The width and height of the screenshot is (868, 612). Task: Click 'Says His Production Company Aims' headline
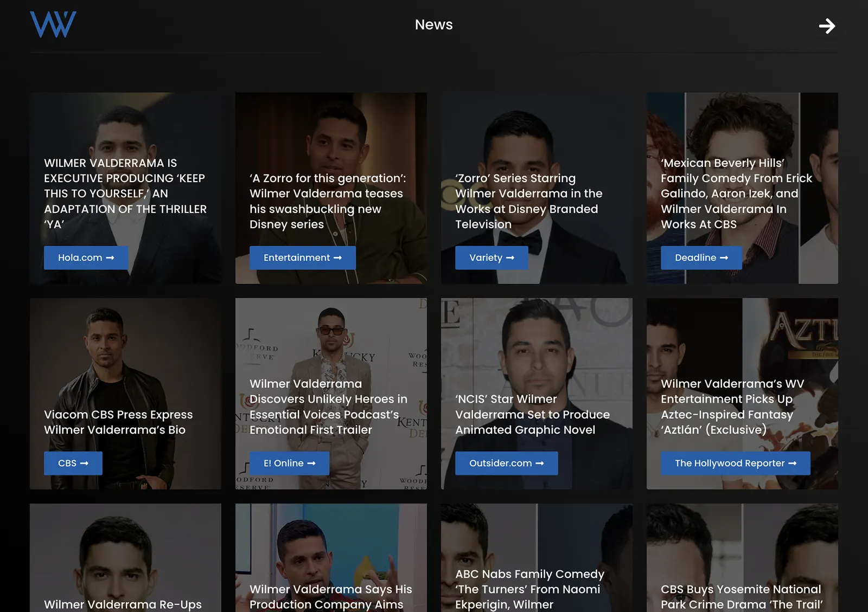[x=330, y=596]
